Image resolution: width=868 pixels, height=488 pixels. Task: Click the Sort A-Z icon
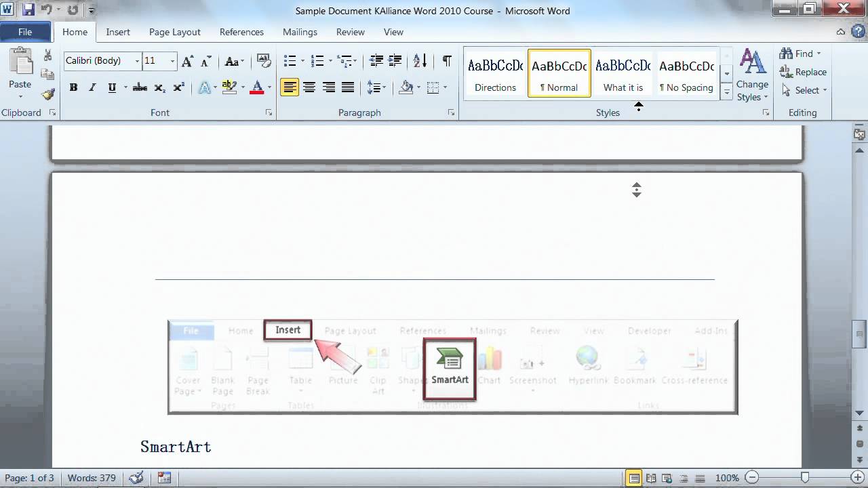pos(420,61)
